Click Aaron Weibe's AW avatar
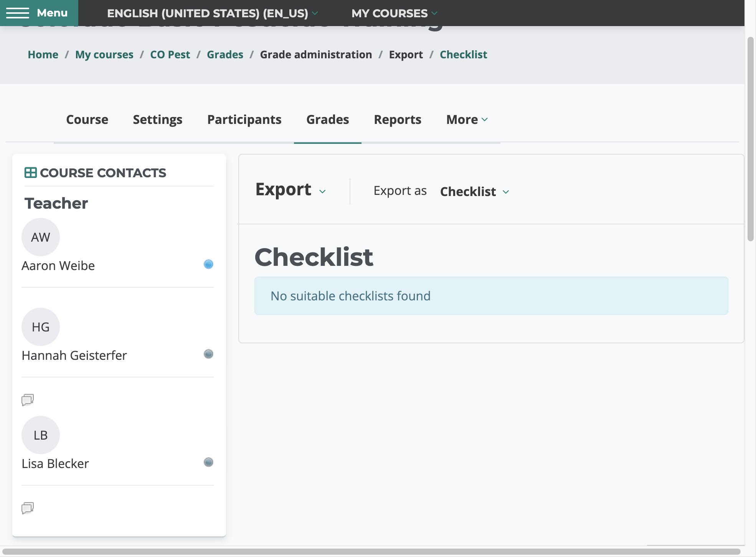This screenshot has width=756, height=557. click(x=41, y=237)
